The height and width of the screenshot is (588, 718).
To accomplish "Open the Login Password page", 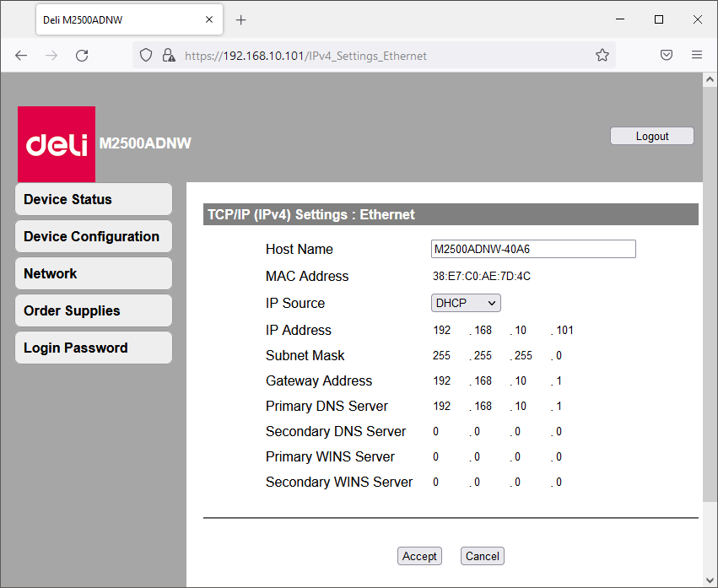I will point(93,348).
